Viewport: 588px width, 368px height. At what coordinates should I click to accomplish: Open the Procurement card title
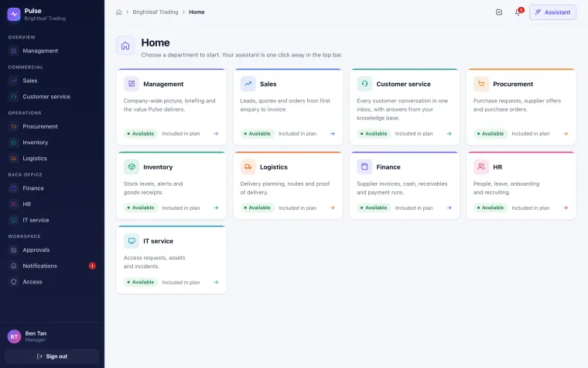pyautogui.click(x=513, y=84)
